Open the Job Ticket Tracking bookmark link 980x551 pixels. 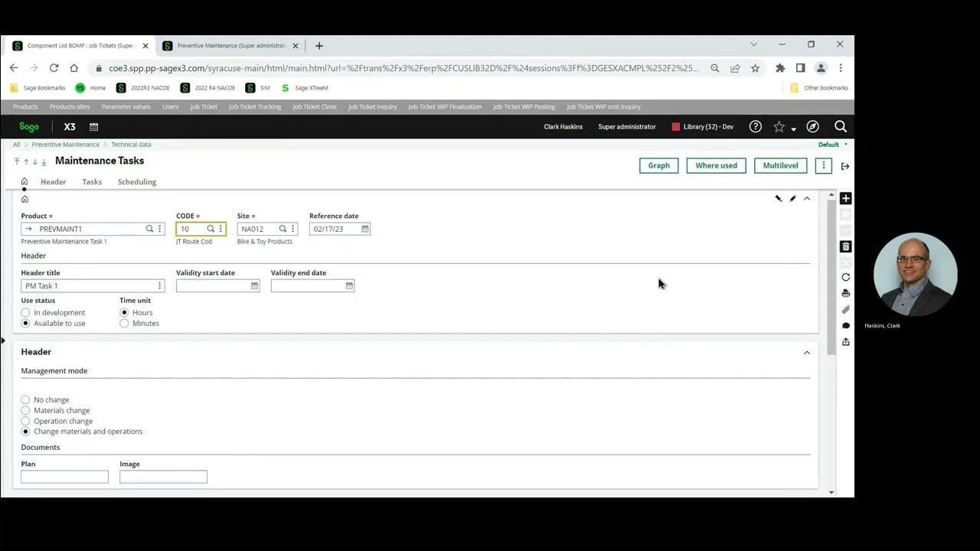255,107
